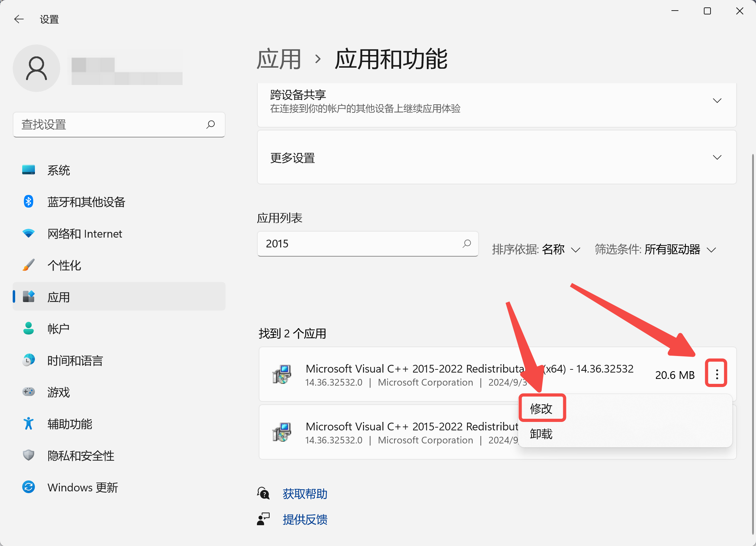Click the 应用 breadcrumb link
This screenshot has width=756, height=546.
[279, 59]
